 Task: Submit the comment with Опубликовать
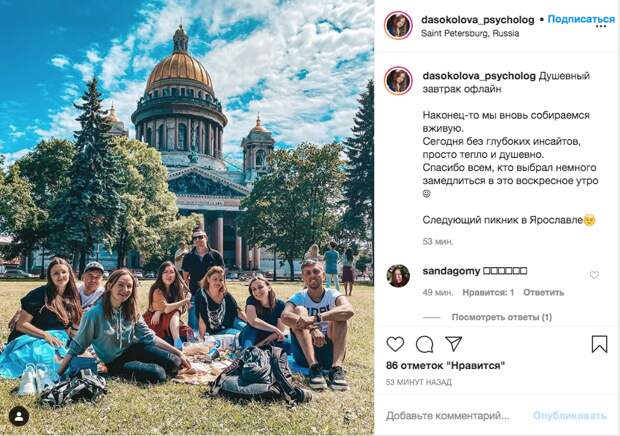569,416
